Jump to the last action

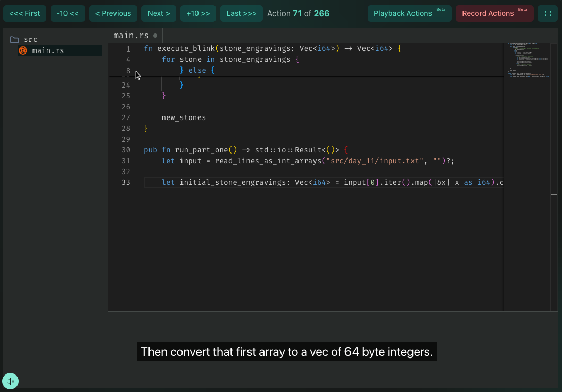point(241,13)
